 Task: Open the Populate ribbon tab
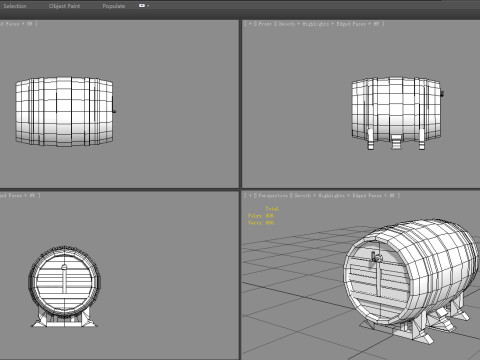tap(114, 6)
